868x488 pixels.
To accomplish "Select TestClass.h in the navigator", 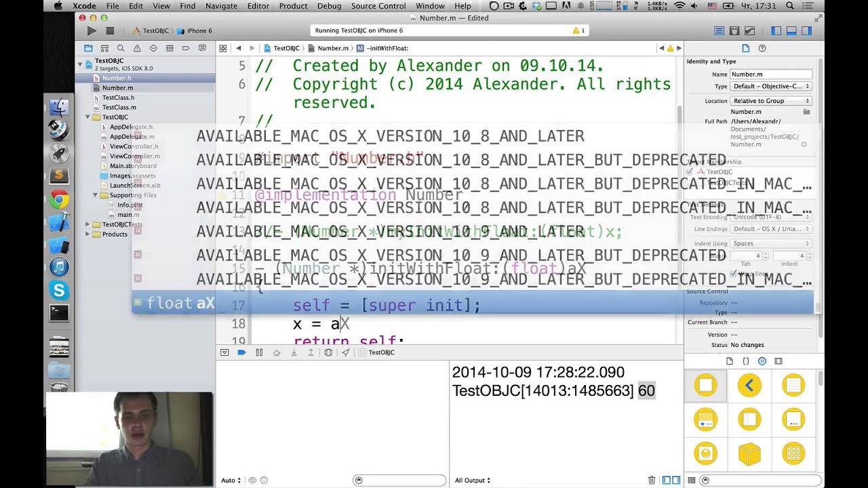I will (118, 98).
